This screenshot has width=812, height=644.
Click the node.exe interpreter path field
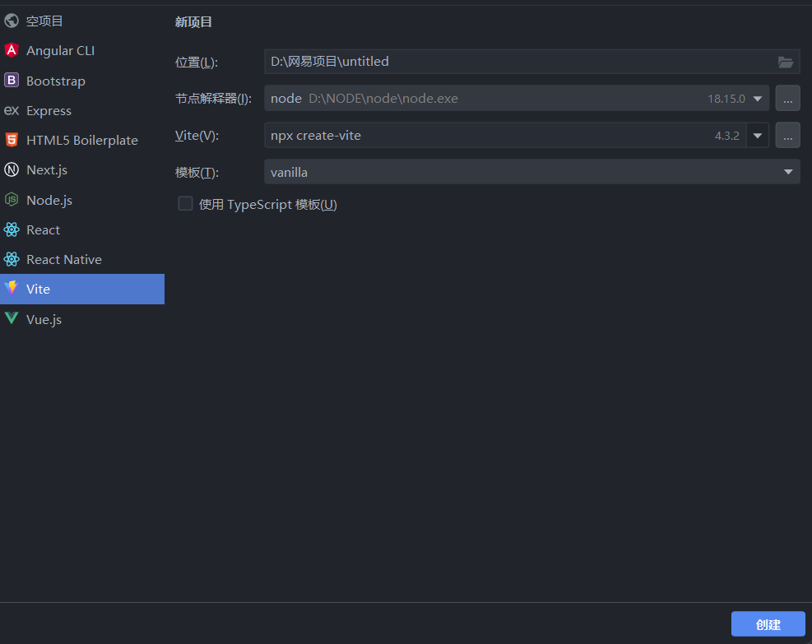pyautogui.click(x=517, y=99)
